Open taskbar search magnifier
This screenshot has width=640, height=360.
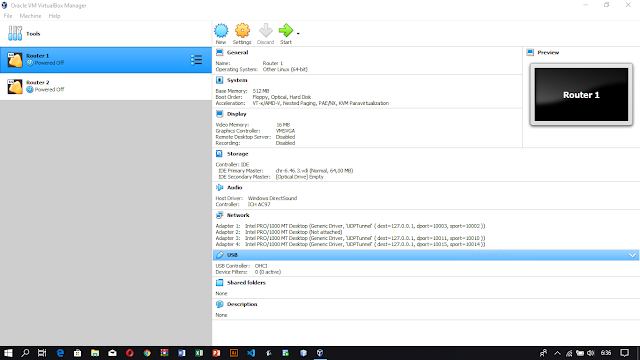tap(25, 353)
